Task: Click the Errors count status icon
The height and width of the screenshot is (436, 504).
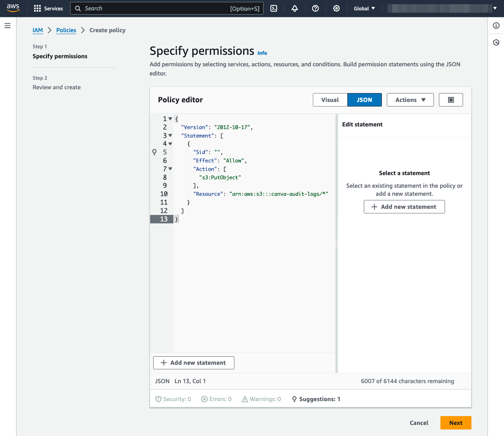Action: (x=205, y=399)
